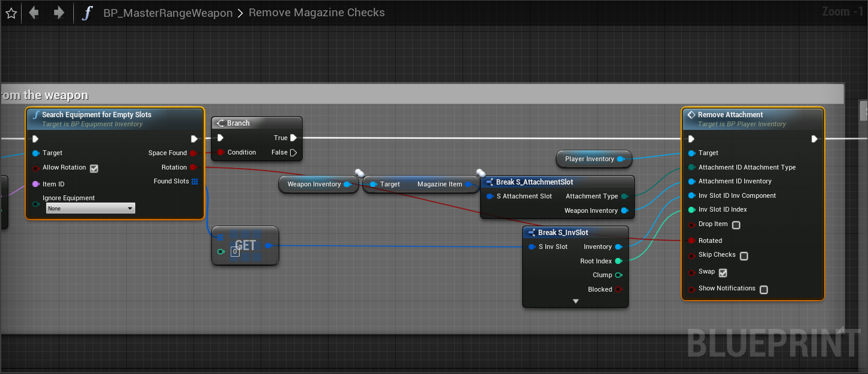Click the Found Slots array output pin
The width and height of the screenshot is (868, 374).
coord(195,182)
